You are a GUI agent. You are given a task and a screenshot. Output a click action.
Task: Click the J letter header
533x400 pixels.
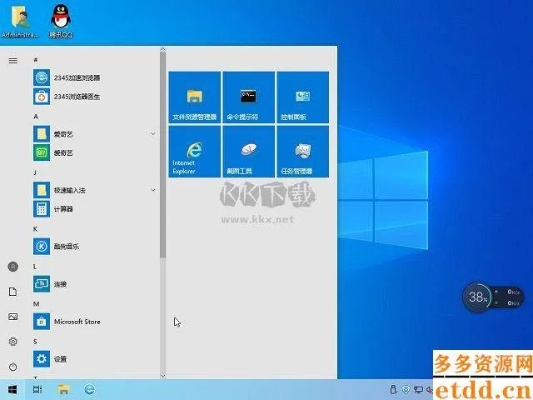(x=35, y=172)
